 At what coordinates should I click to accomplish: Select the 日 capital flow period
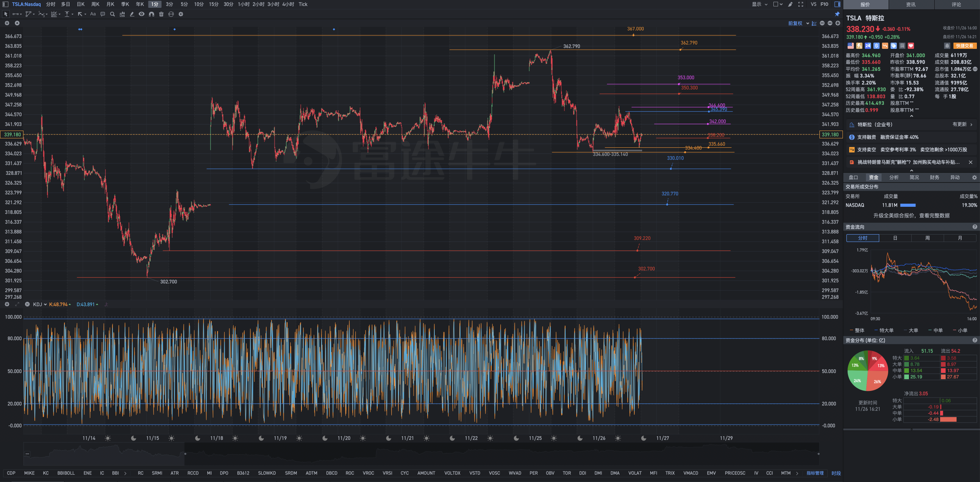pos(895,238)
